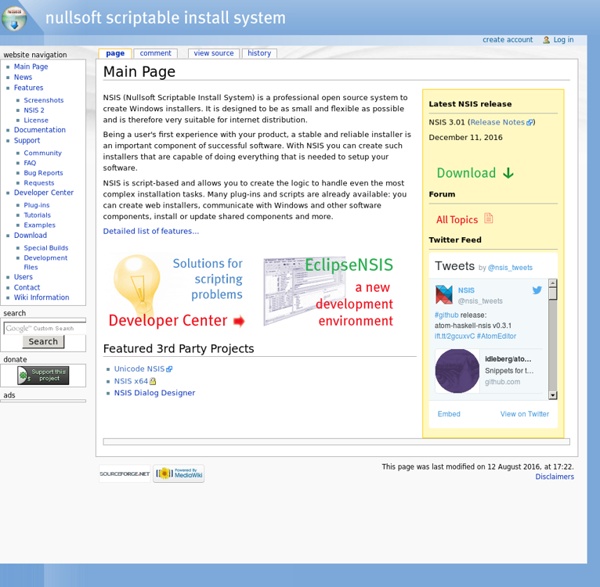The height and width of the screenshot is (587, 600).
Task: Open the Documentation sidebar link
Action: point(40,130)
